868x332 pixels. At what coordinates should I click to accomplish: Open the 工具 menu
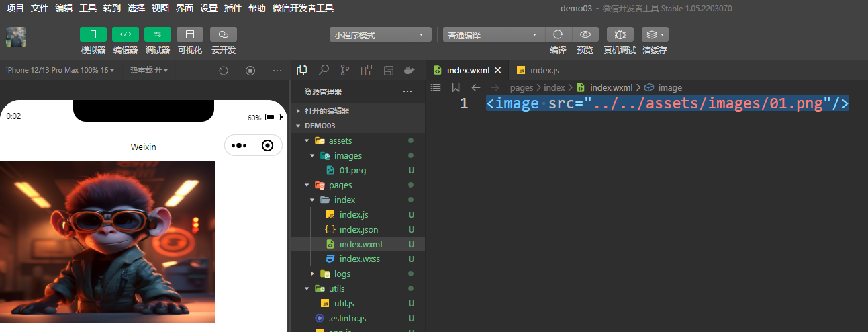[88, 8]
